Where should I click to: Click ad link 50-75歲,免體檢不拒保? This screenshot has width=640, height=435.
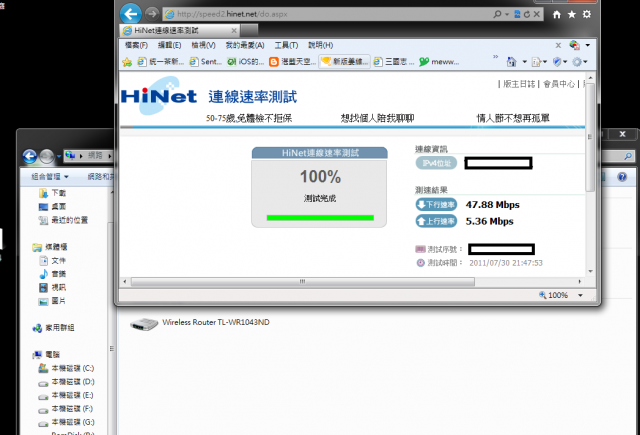(249, 118)
